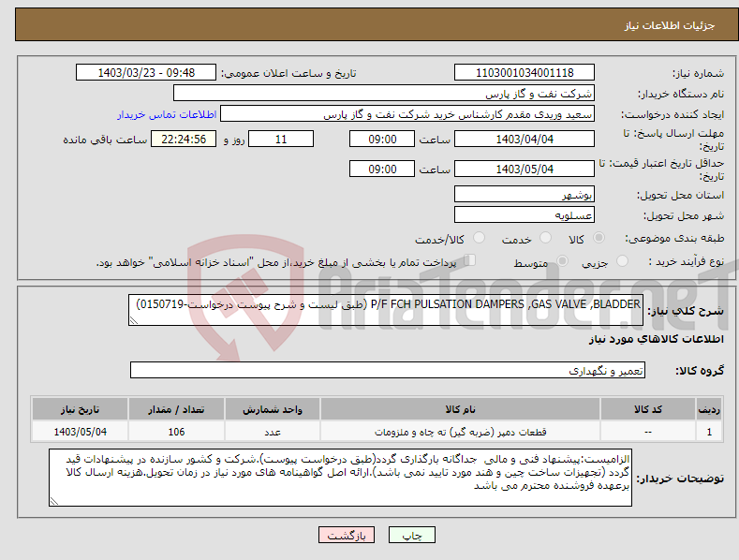Click the need number field 1103001034001118
739x560 pixels.
(x=525, y=73)
